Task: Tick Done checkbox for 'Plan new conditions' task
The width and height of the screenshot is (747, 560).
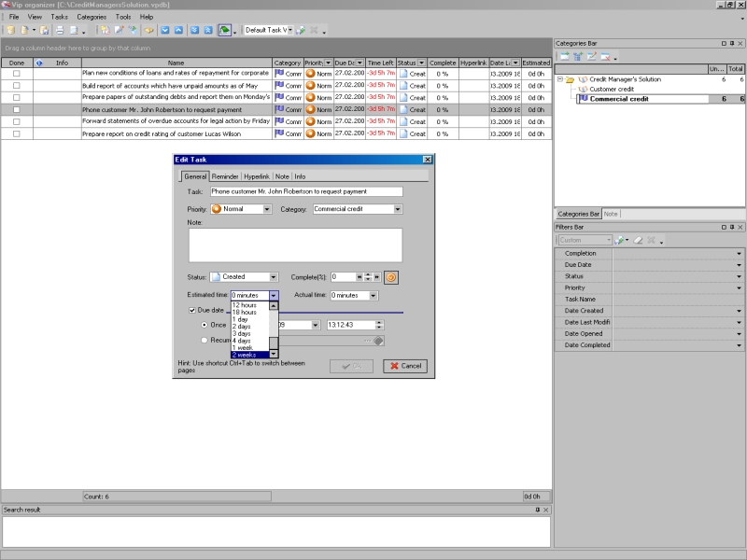Action: click(16, 73)
